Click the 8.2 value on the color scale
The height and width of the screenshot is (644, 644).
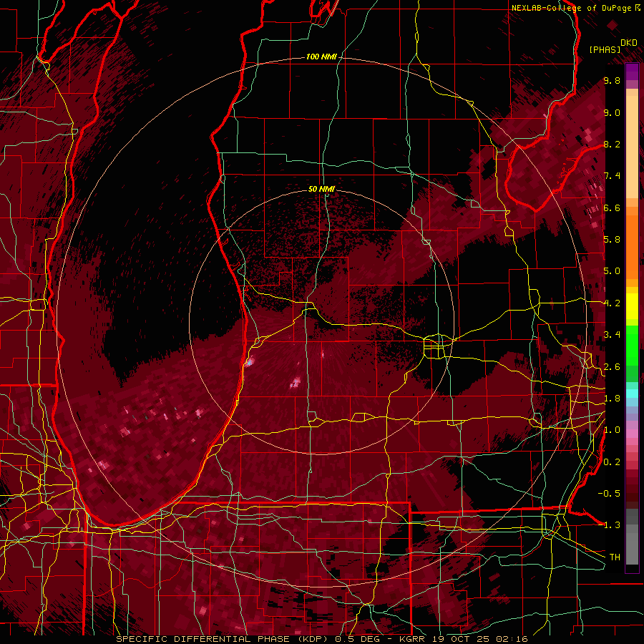(x=612, y=144)
